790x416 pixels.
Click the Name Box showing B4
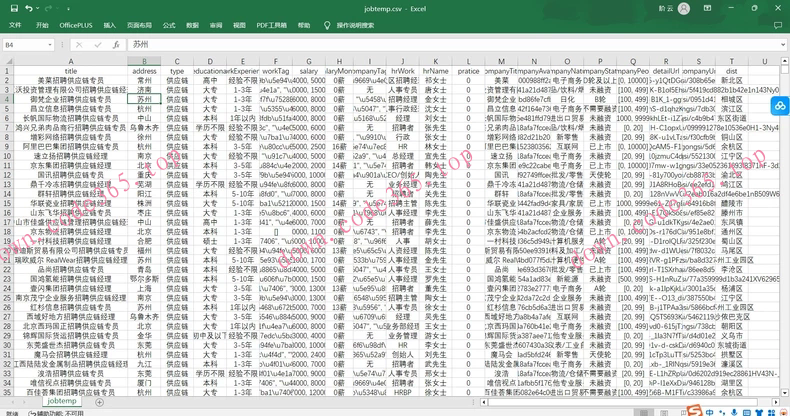(25, 45)
